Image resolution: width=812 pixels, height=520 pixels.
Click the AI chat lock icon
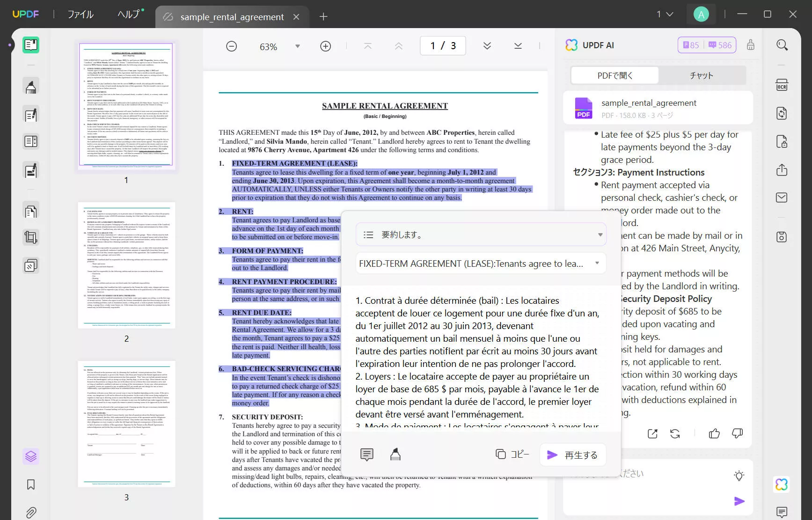(x=751, y=45)
